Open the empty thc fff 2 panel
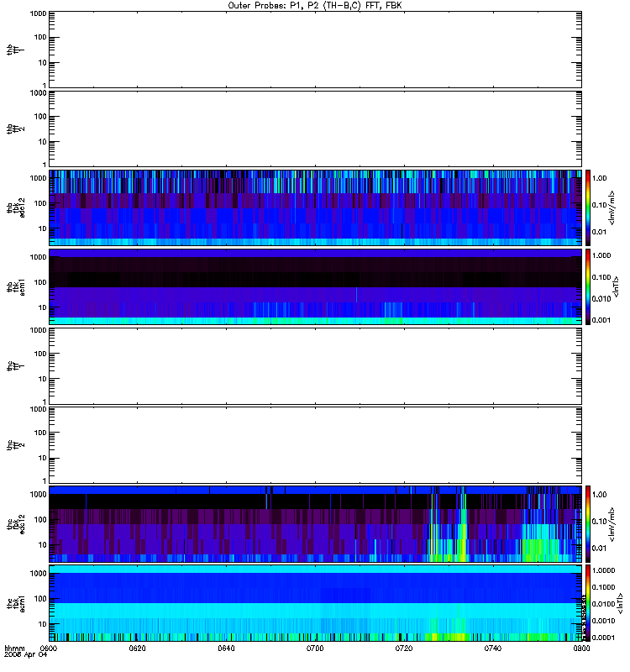 click(x=315, y=445)
